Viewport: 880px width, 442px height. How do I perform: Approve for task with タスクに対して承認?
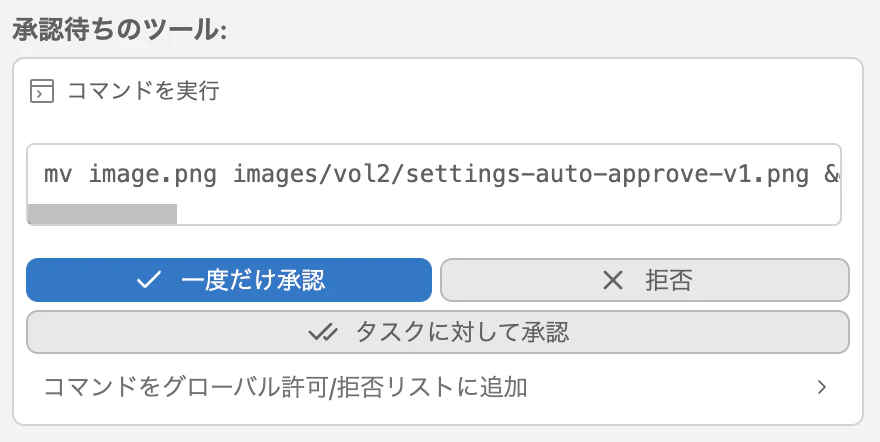pos(438,332)
